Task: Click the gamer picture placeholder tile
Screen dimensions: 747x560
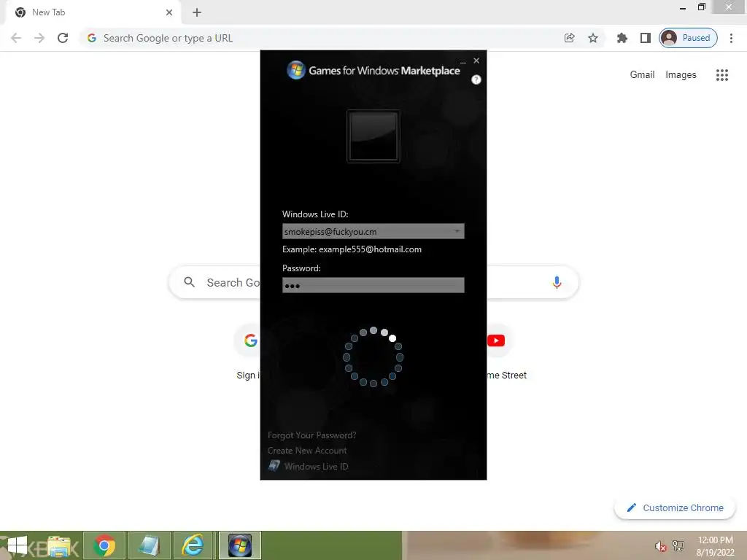Action: [373, 136]
